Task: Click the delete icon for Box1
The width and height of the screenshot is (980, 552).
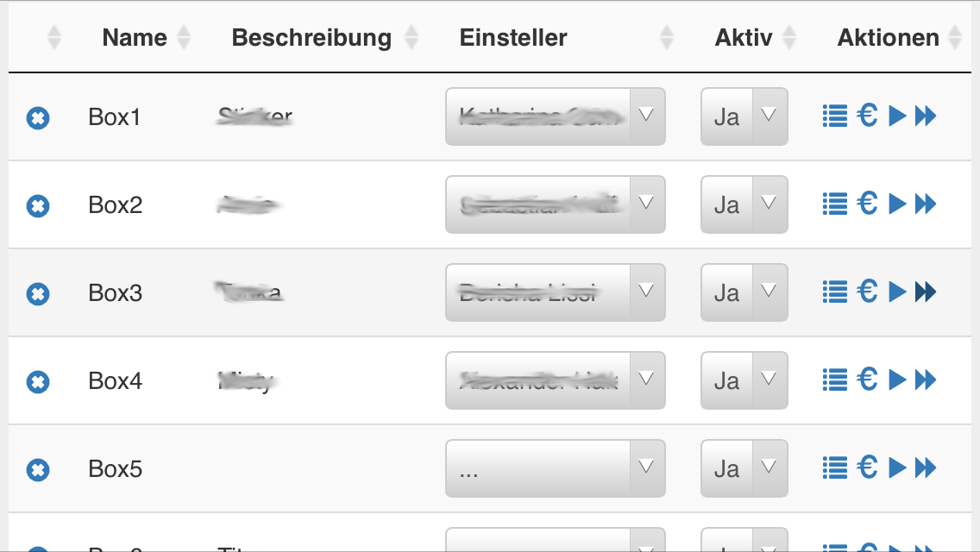Action: coord(38,118)
